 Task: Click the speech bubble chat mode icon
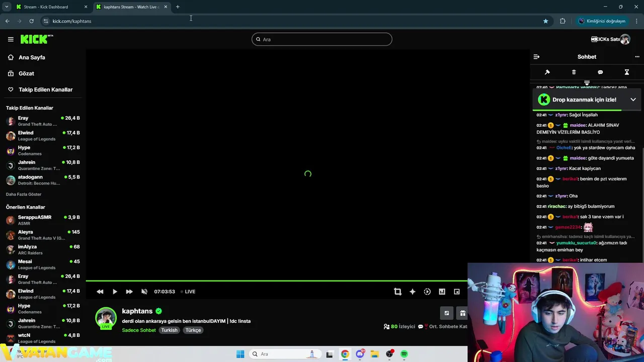click(600, 72)
